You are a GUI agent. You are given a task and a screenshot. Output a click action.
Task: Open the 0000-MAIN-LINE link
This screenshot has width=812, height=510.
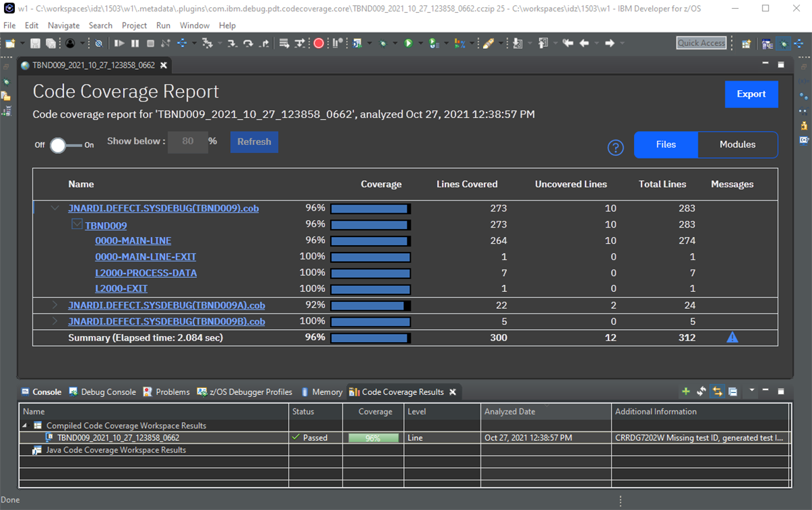coord(133,240)
